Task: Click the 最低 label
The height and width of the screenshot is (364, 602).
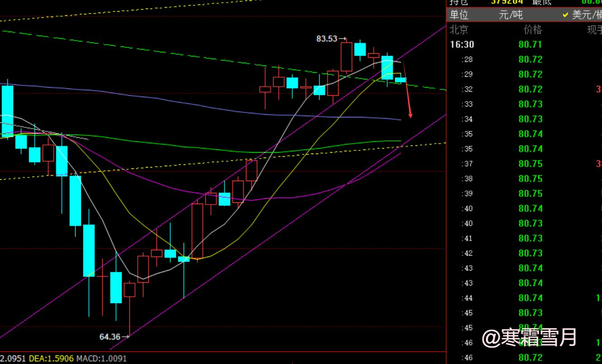Action: (541, 2)
